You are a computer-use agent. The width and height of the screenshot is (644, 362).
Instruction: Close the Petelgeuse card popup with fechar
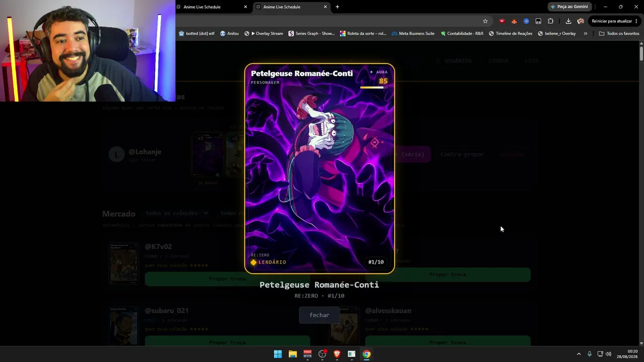click(x=319, y=315)
